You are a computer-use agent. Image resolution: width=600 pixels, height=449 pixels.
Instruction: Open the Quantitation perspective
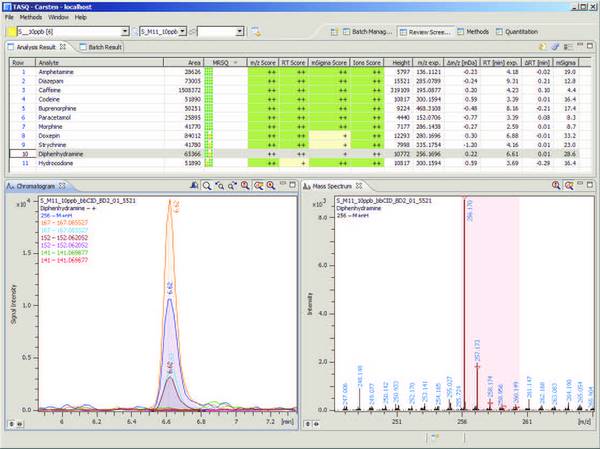(x=517, y=32)
